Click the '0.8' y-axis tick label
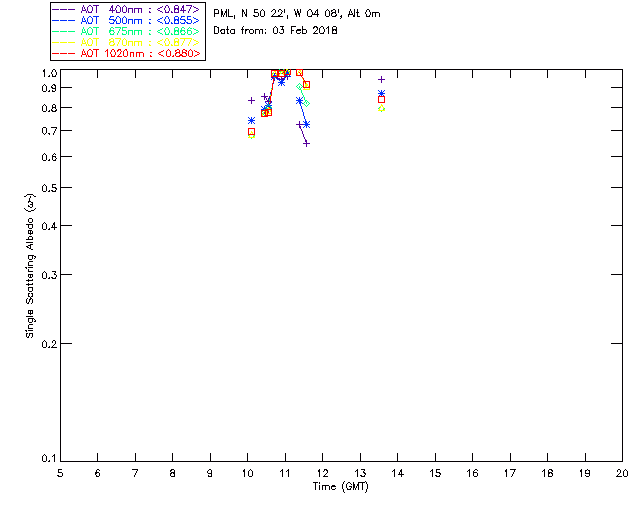This screenshot has height=512, width=640. pyautogui.click(x=49, y=108)
